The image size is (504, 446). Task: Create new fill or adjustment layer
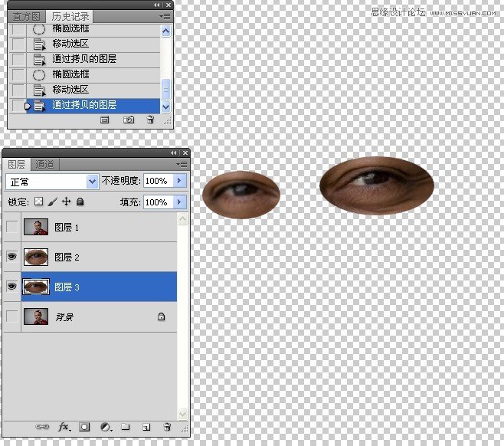point(106,427)
